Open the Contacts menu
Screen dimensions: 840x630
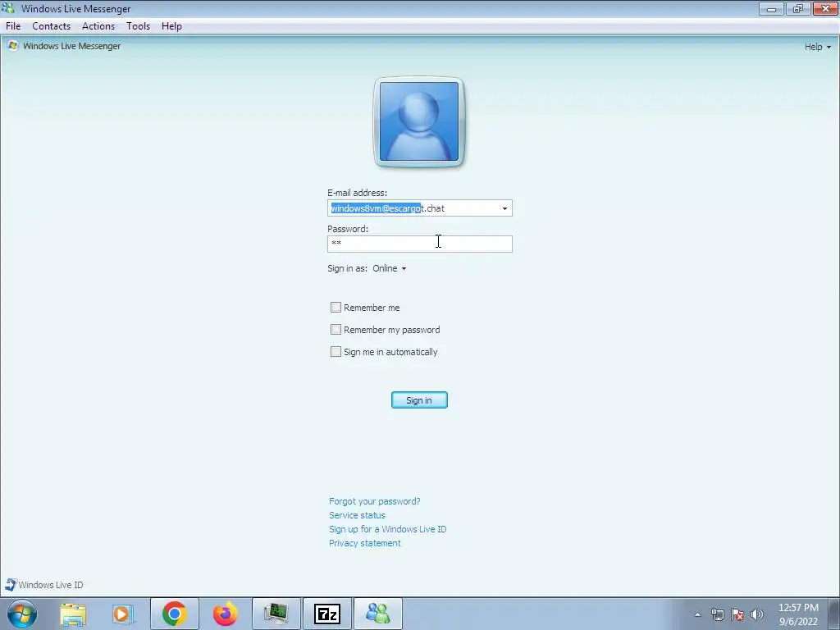[x=52, y=25]
